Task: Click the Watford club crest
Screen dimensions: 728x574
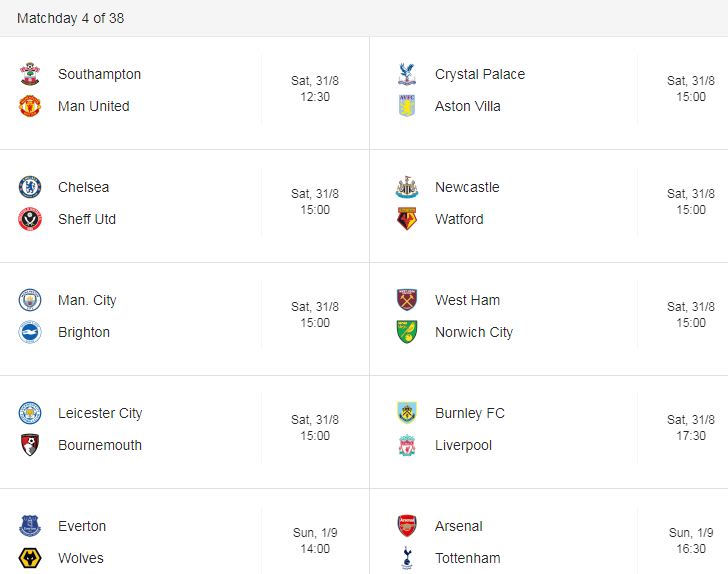Action: [x=407, y=219]
